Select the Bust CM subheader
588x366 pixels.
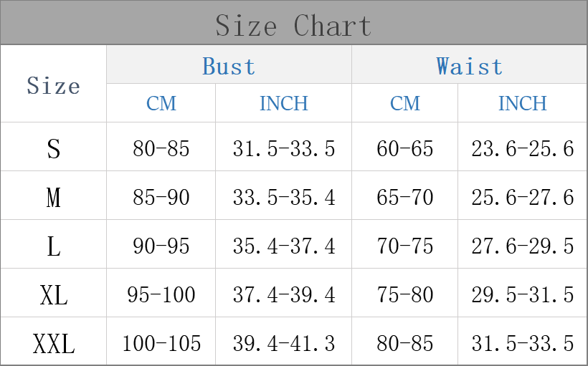click(x=161, y=104)
